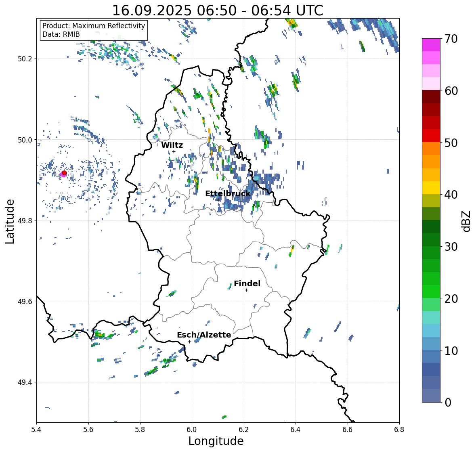
Task: Click the longitude tick label 5.4
Action: coord(36,429)
